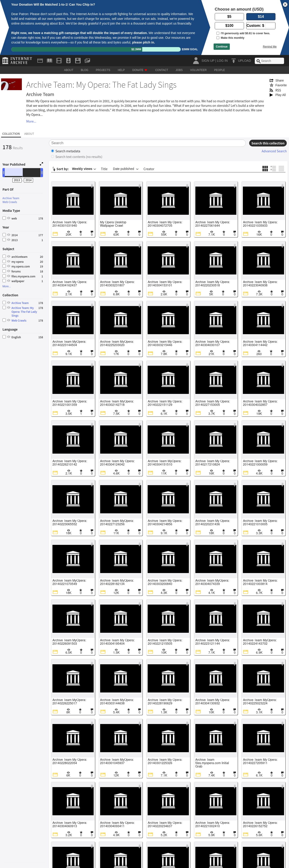Click the right handle of year slider
Viewport: 289px width, 868px height.
tap(42, 173)
